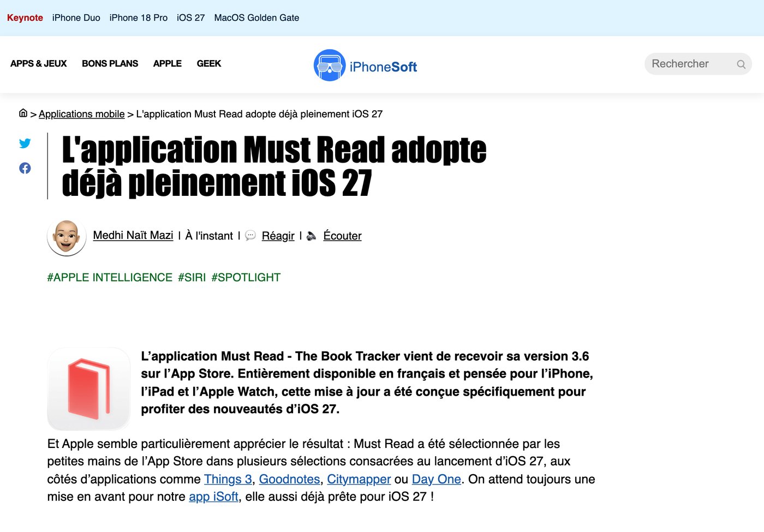
Task: Click the speaker listen icon
Action: click(312, 236)
